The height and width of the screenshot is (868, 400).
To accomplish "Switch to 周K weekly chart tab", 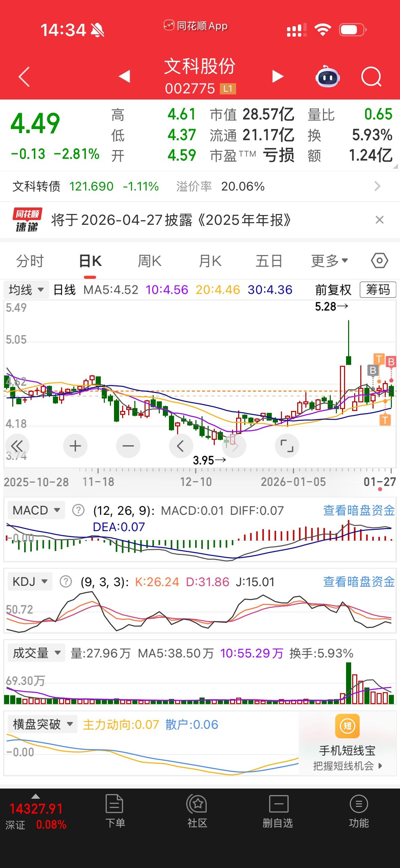I will click(150, 261).
